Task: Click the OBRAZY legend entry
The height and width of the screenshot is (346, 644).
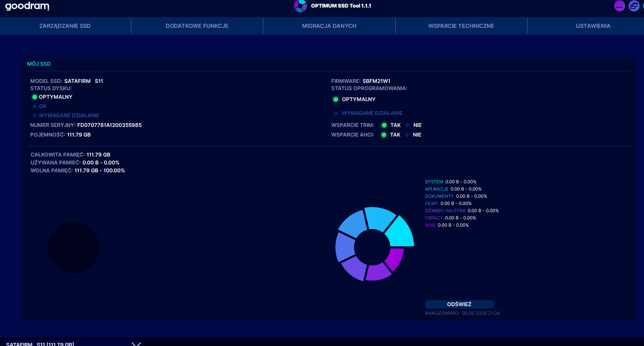Action: click(x=451, y=218)
